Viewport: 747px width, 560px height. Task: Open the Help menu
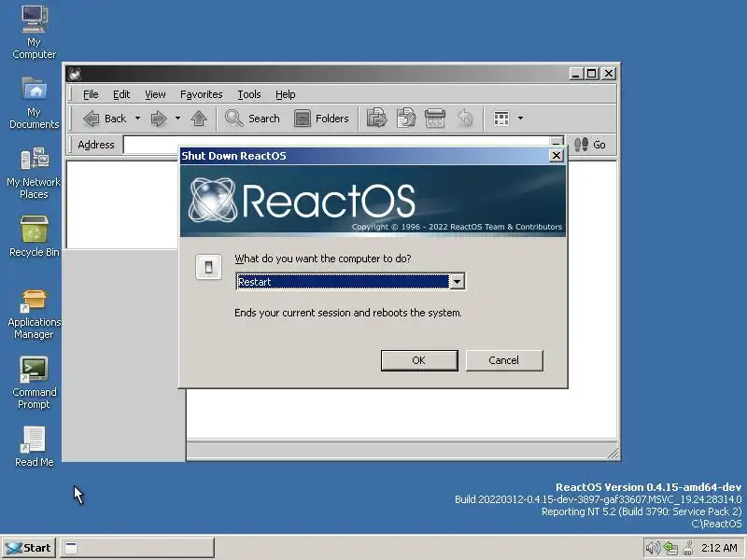pyautogui.click(x=286, y=94)
